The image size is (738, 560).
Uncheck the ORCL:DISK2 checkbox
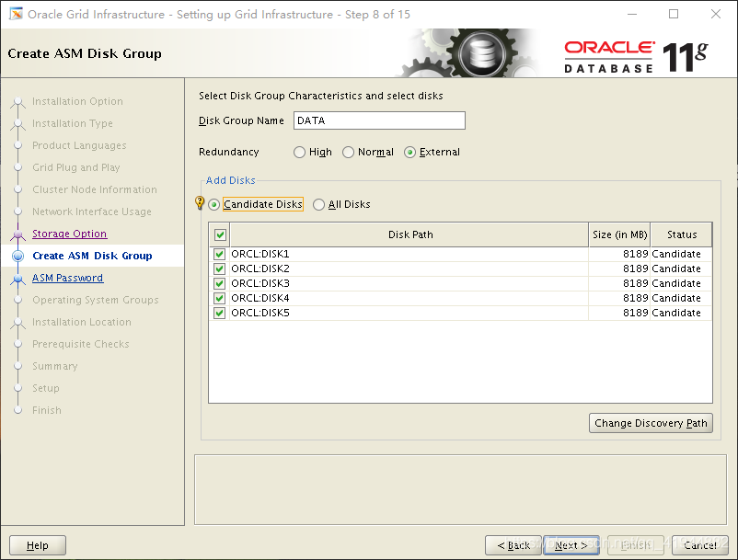point(219,269)
